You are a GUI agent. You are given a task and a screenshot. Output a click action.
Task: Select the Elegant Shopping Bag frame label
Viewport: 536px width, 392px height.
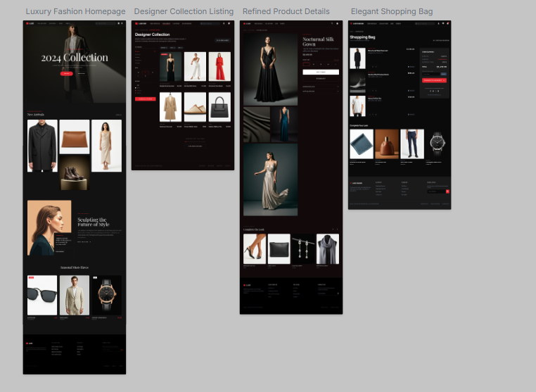392,11
